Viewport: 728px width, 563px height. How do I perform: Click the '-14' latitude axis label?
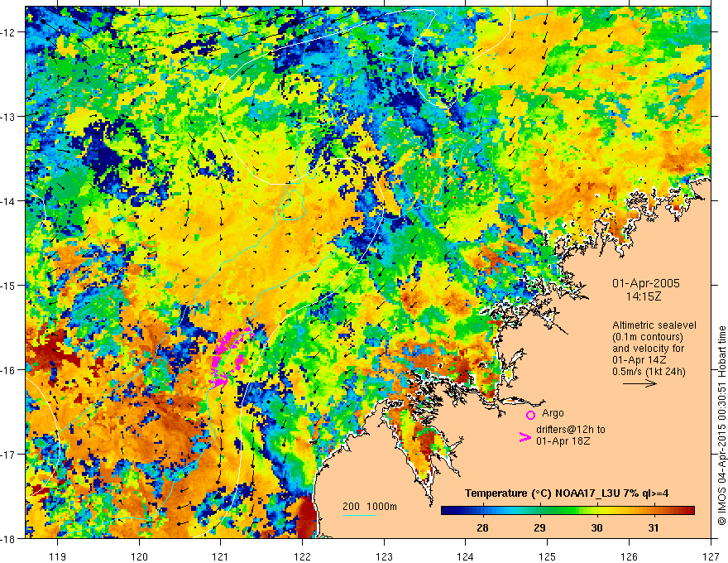(x=8, y=201)
